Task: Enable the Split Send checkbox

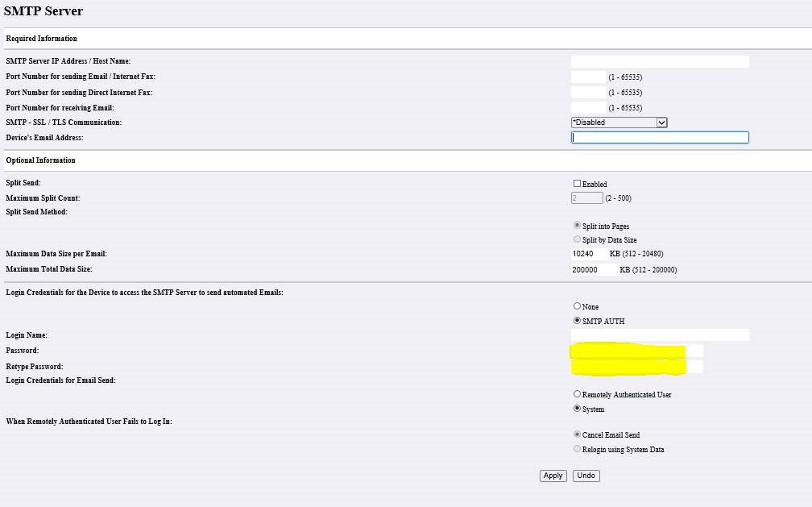Action: (x=577, y=184)
